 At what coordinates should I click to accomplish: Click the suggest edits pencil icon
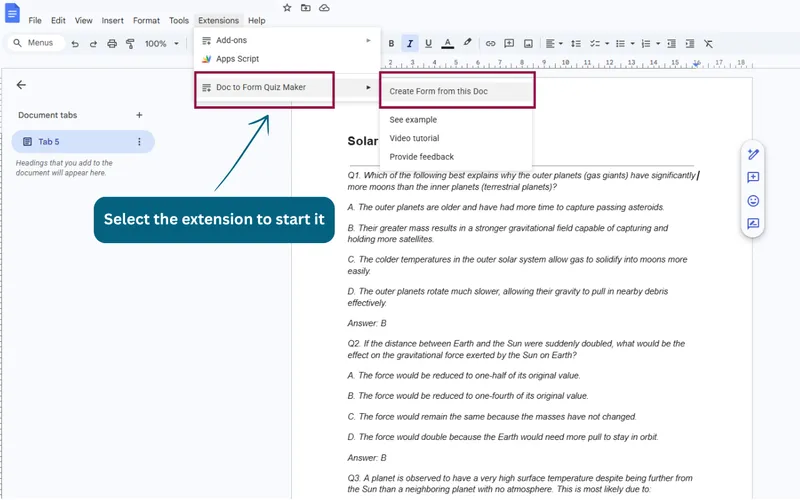(x=753, y=154)
